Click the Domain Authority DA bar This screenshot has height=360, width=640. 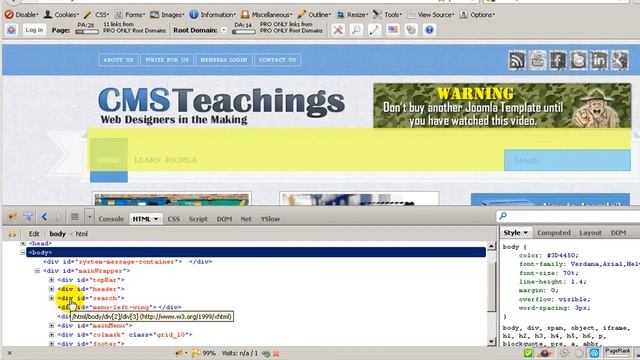pyautogui.click(x=244, y=32)
